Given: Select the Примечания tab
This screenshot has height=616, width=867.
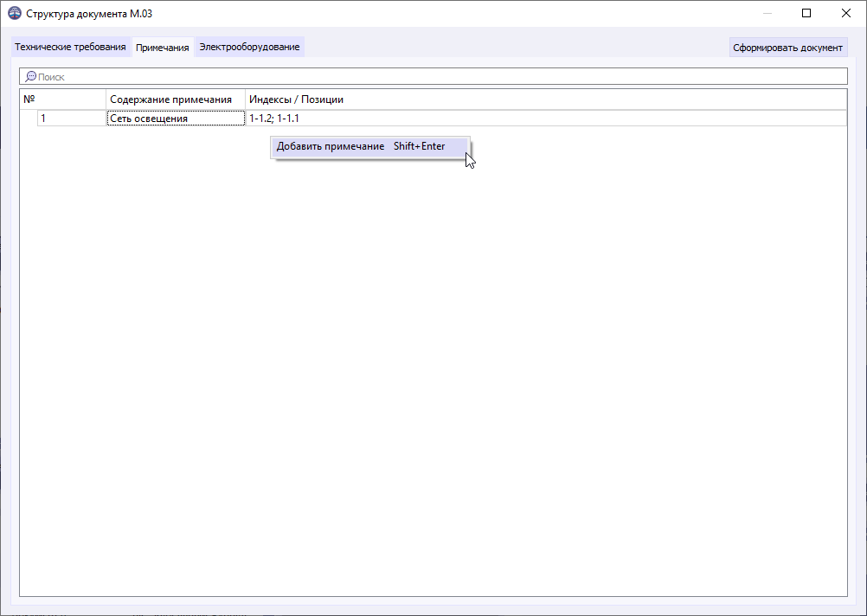Looking at the screenshot, I should tap(160, 47).
